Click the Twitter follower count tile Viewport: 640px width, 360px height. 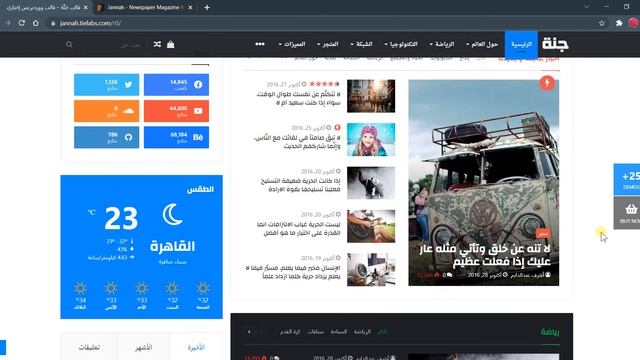107,84
